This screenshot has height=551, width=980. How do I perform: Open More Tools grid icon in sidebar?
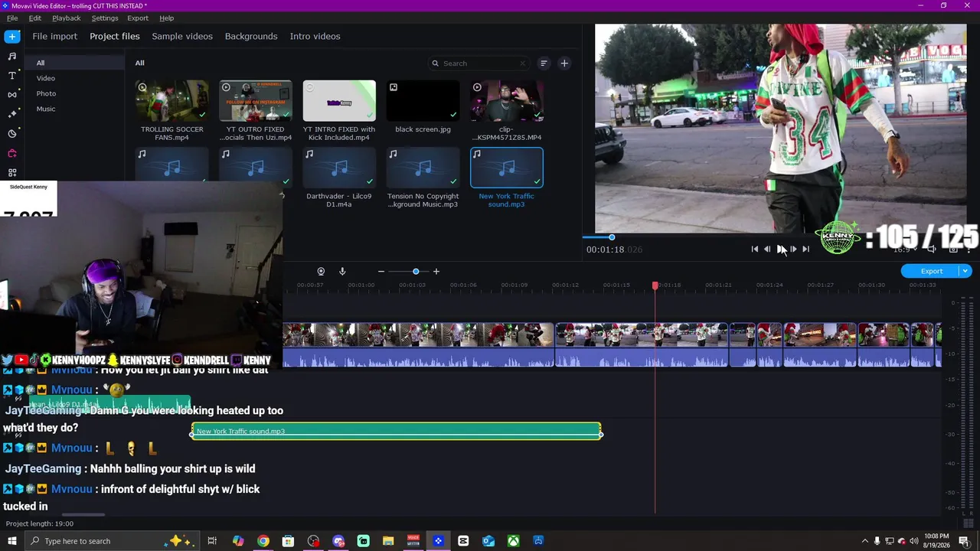tap(12, 173)
